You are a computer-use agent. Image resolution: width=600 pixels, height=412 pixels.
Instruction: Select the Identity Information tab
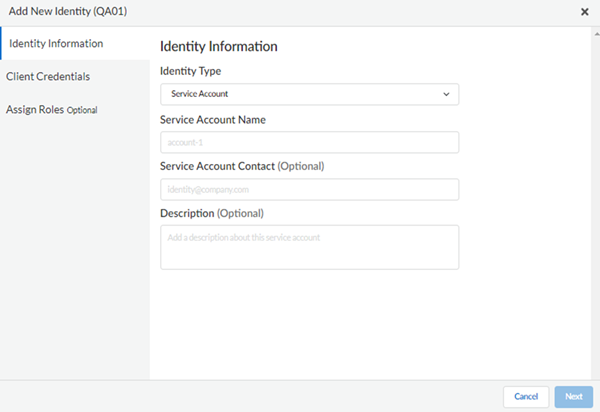56,44
